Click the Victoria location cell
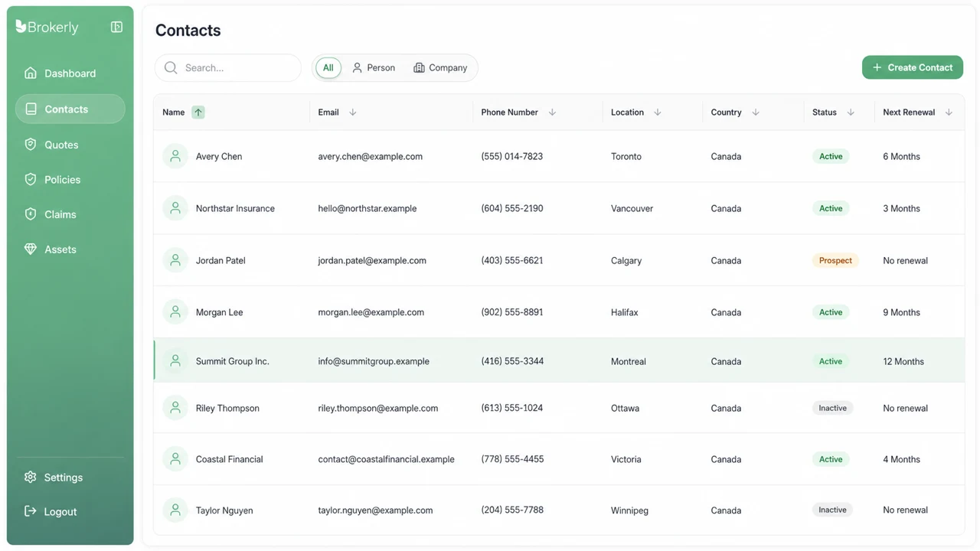The width and height of the screenshot is (980, 551). 626,459
